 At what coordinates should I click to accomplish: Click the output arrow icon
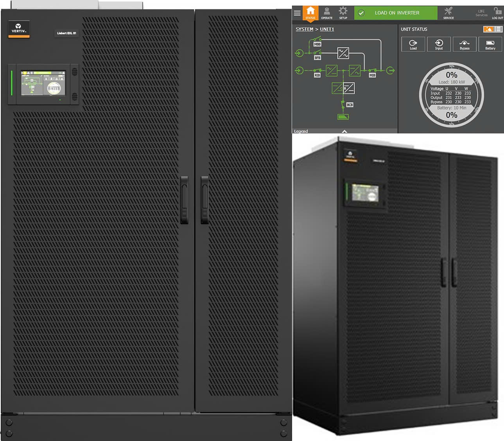pyautogui.click(x=390, y=70)
